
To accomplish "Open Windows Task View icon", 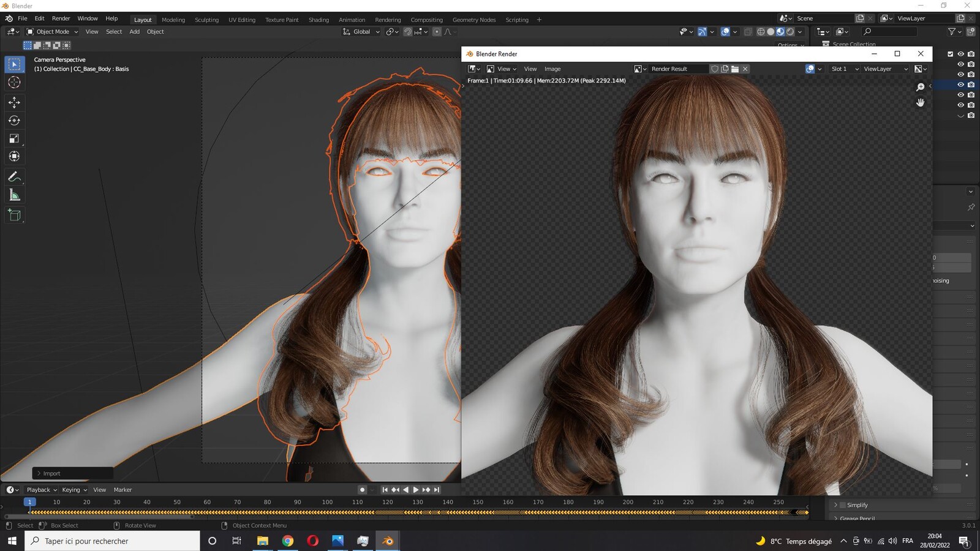I will tap(236, 541).
